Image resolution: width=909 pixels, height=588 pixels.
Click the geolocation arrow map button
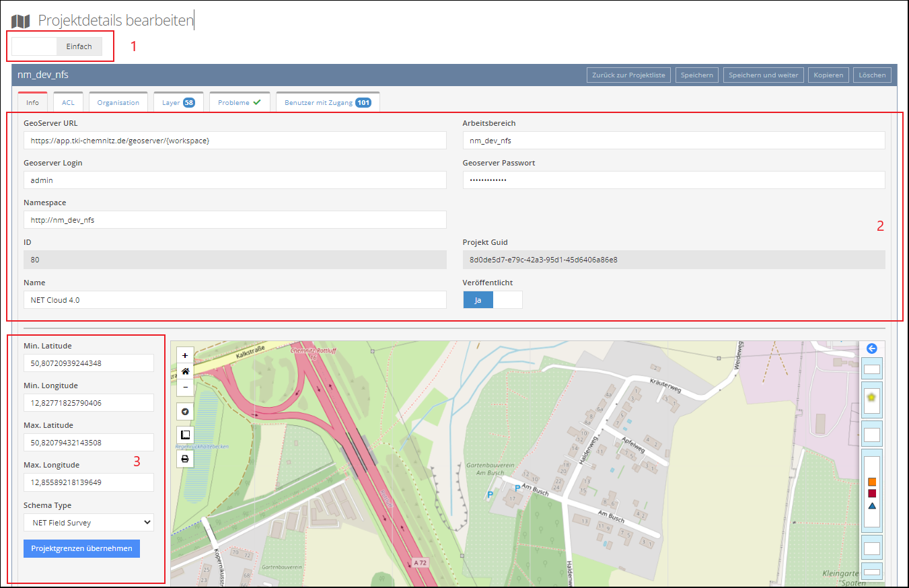[x=185, y=411]
